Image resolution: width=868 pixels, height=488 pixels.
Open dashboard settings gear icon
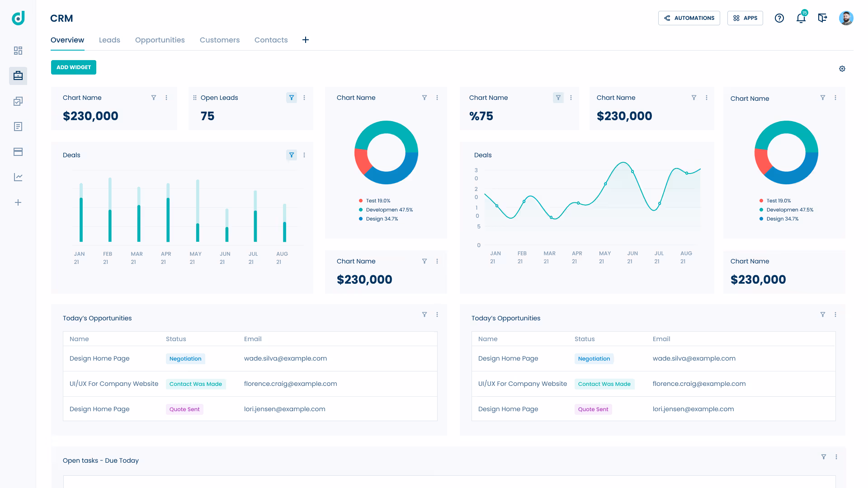click(842, 69)
